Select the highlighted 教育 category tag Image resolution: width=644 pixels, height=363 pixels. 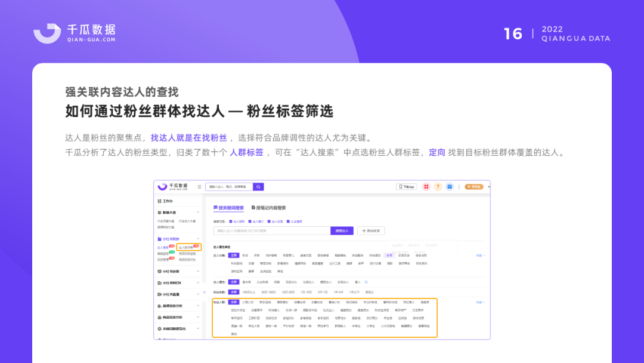tap(389, 256)
